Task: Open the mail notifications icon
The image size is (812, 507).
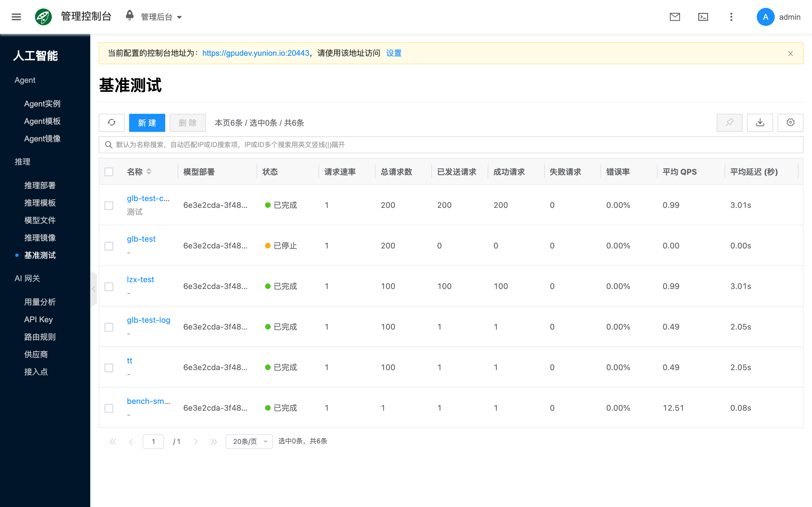Action: pyautogui.click(x=675, y=17)
